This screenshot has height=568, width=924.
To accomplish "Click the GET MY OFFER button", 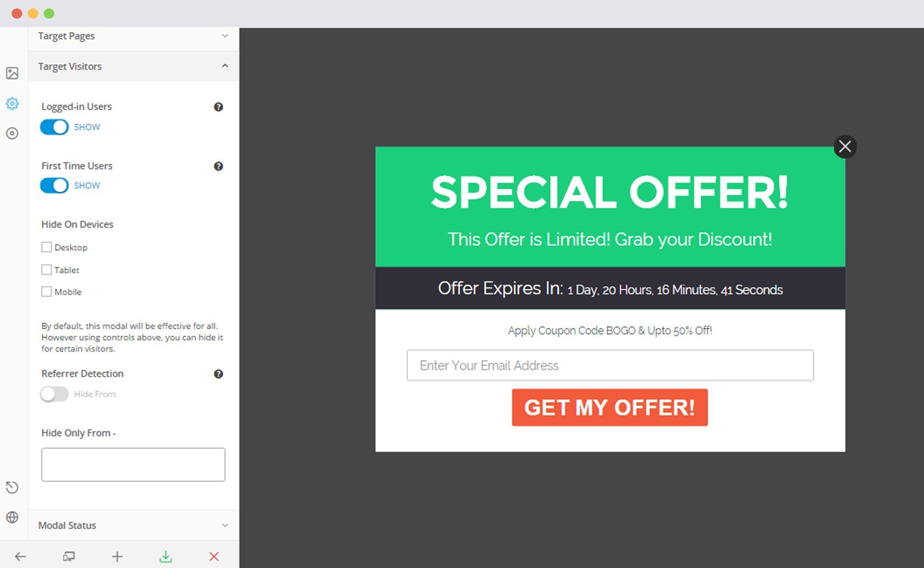I will coord(609,407).
